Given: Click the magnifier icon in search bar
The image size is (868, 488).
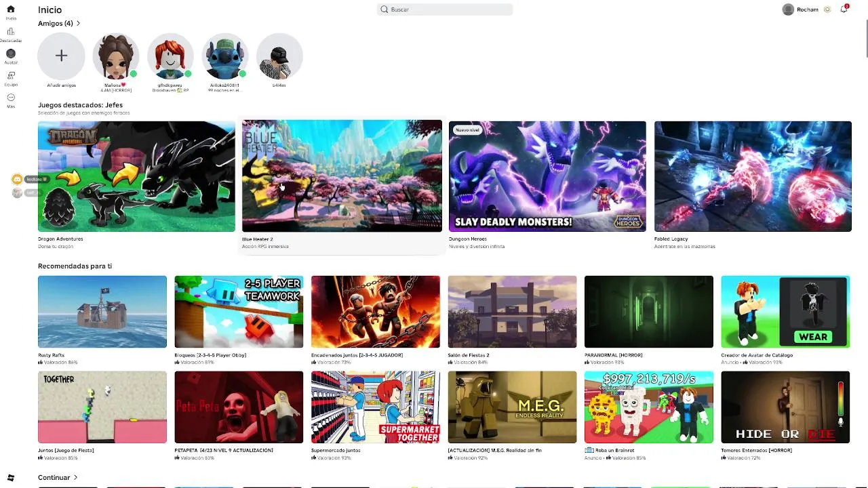Looking at the screenshot, I should coord(384,9).
